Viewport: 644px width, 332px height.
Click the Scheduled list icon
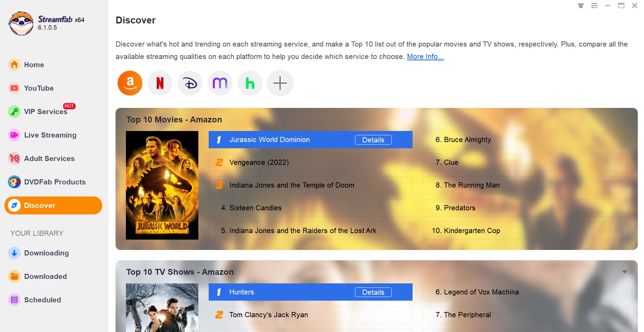point(14,300)
